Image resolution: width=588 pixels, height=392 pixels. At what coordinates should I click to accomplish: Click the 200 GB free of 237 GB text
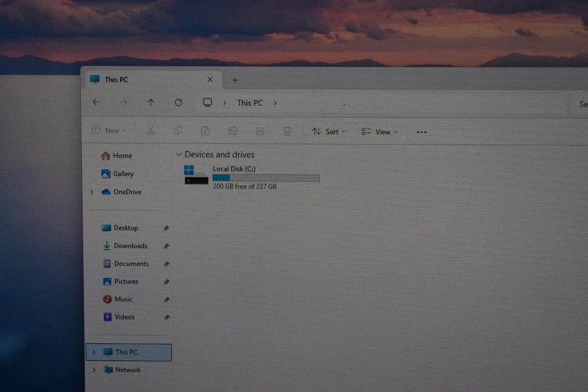[x=244, y=186]
